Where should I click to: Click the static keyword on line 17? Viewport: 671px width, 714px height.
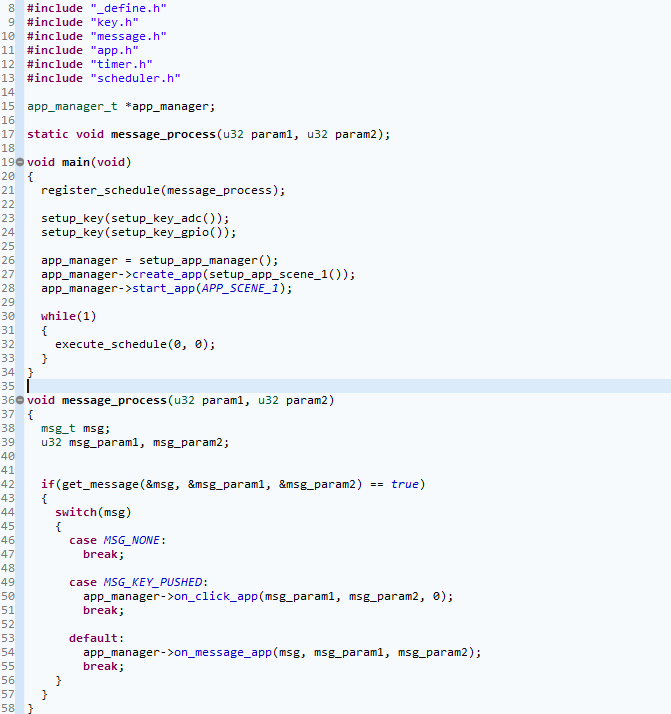pyautogui.click(x=48, y=134)
